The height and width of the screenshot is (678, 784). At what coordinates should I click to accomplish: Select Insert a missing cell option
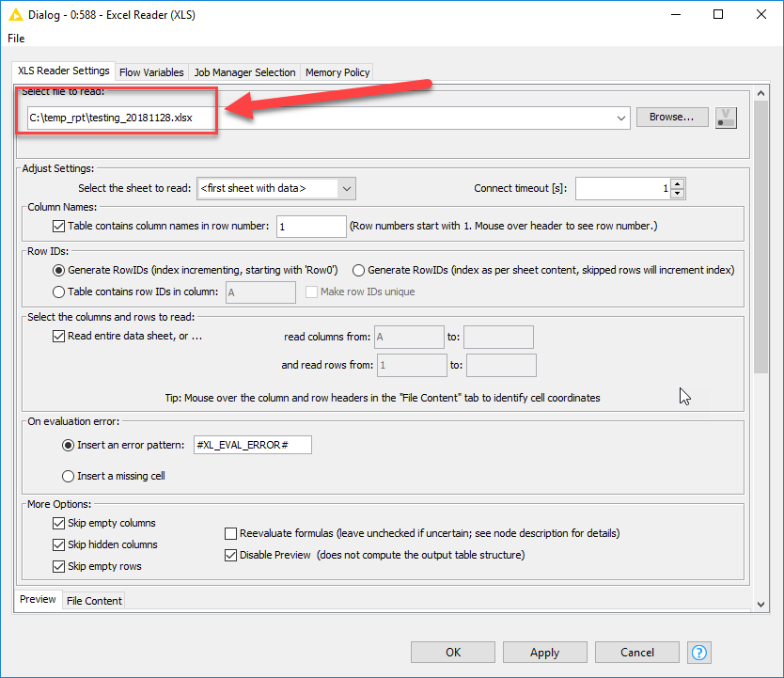[68, 476]
